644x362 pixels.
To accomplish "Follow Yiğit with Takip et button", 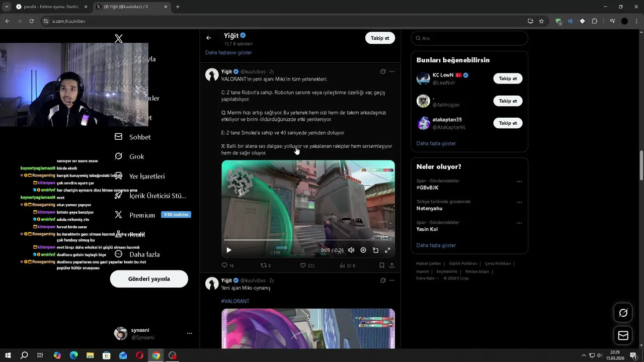I will [380, 38].
